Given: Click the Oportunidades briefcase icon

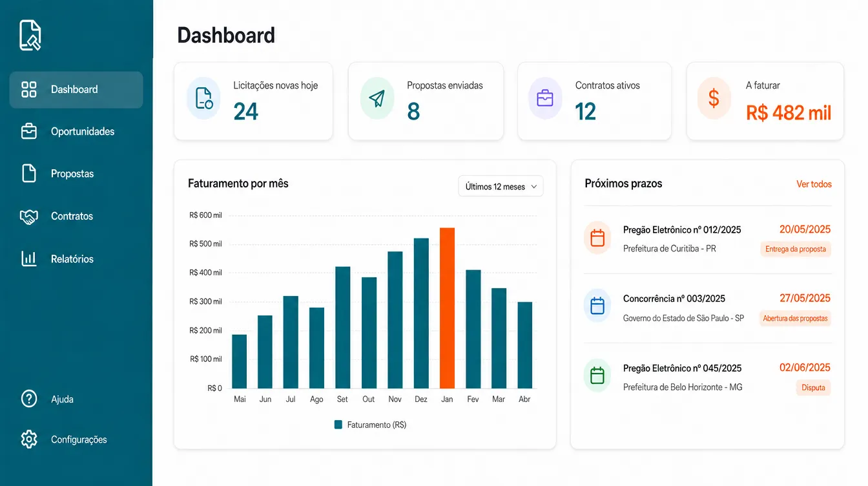Looking at the screenshot, I should point(29,131).
